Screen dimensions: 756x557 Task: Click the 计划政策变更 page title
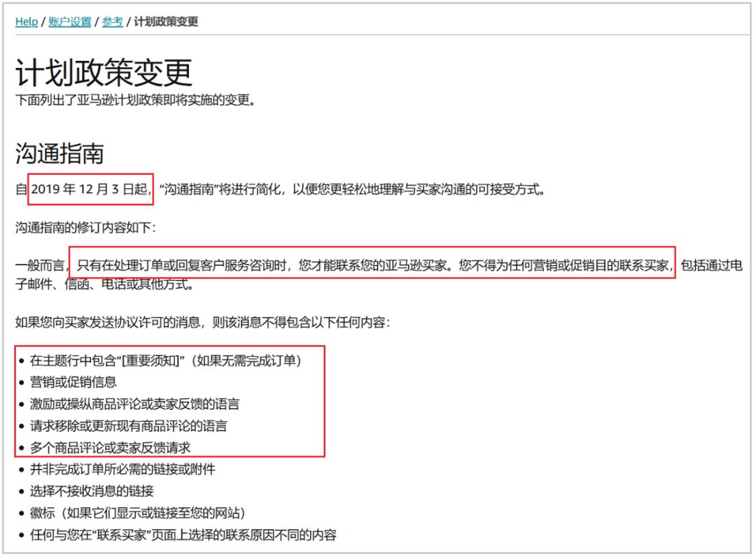pyautogui.click(x=104, y=72)
